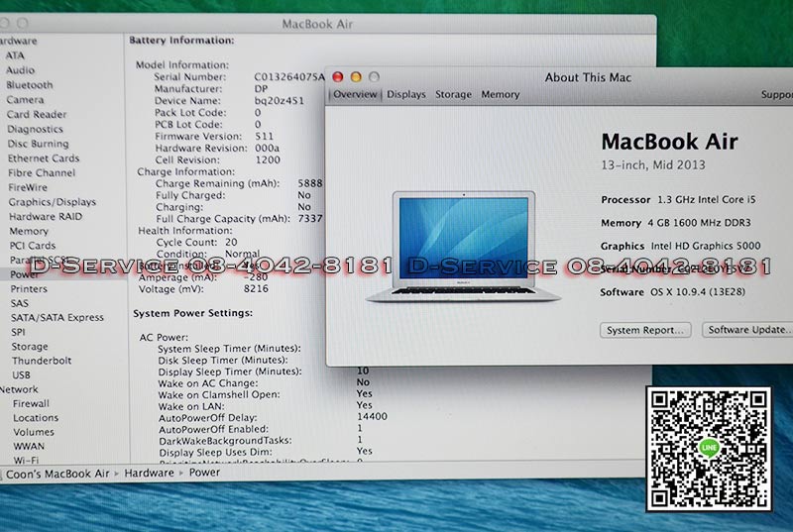Select Firewall under Network

[x=31, y=403]
